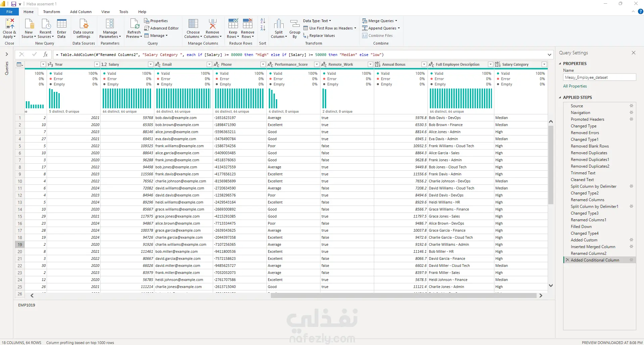Close the Query Settings pane
This screenshot has height=345, width=644.
coord(634,53)
